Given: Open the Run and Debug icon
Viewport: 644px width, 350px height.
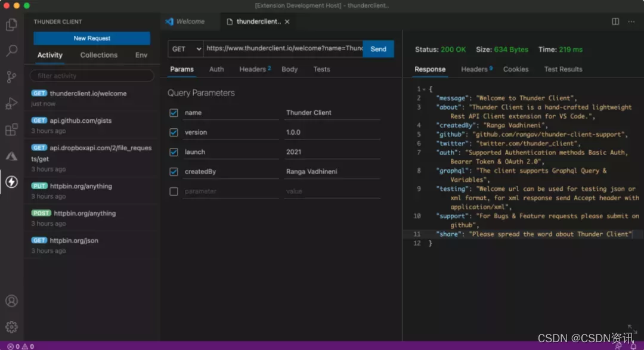Looking at the screenshot, I should [x=11, y=103].
